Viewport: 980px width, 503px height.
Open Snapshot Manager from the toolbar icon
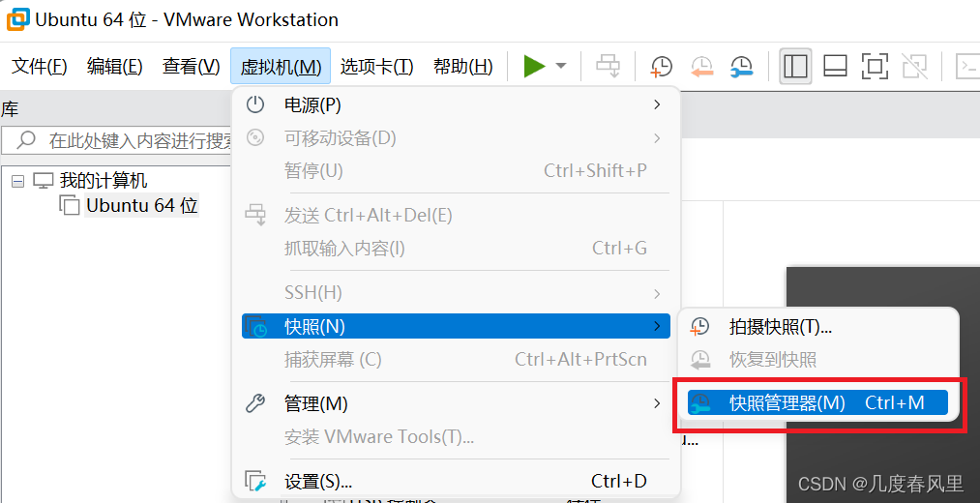coord(742,66)
